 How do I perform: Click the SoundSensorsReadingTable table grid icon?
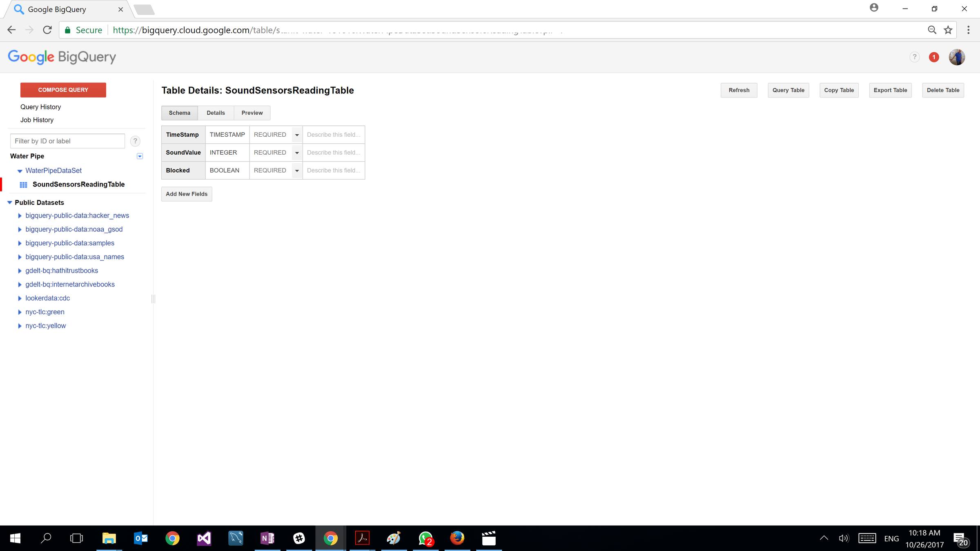(x=24, y=185)
